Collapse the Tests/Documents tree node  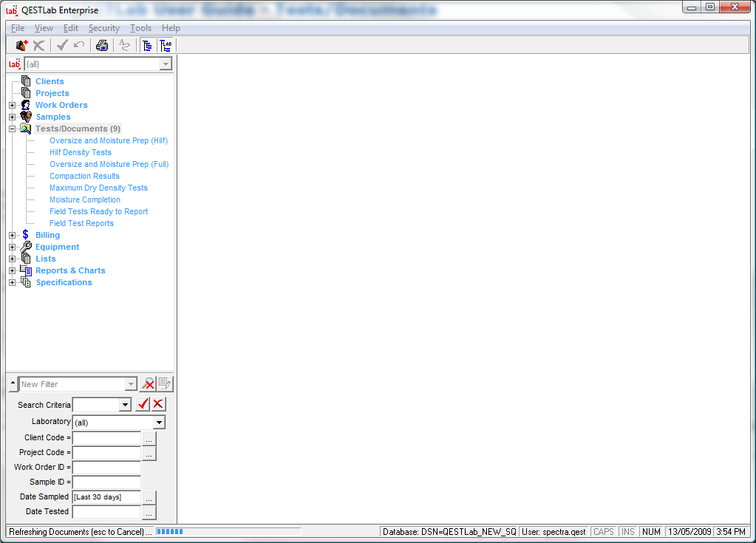(x=12, y=129)
